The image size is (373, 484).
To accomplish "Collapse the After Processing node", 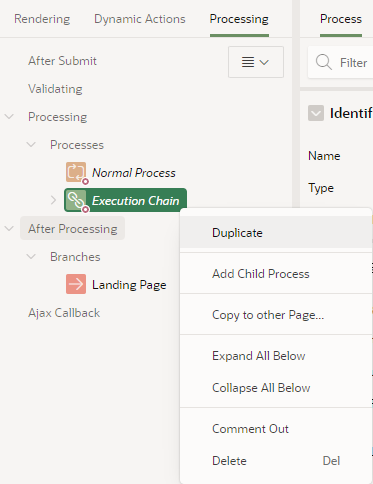I will [x=9, y=229].
